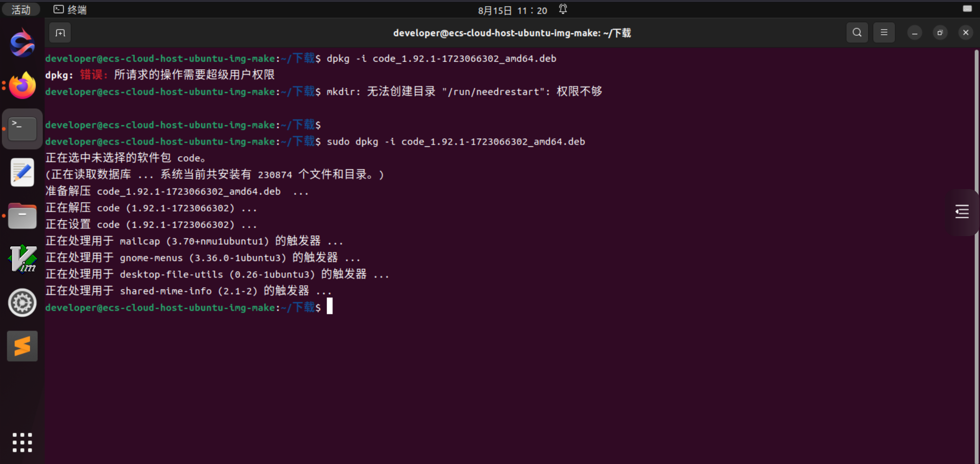The height and width of the screenshot is (464, 980).
Task: Start a search in the terminal window
Action: coord(856,32)
